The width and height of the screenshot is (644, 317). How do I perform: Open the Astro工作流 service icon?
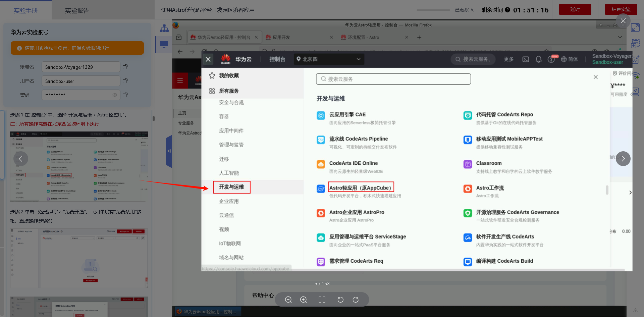(x=468, y=189)
